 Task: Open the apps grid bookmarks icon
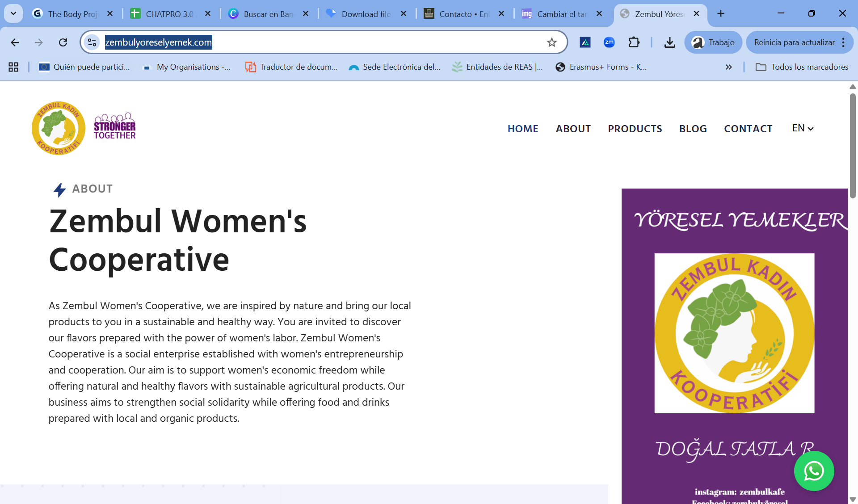(x=13, y=67)
